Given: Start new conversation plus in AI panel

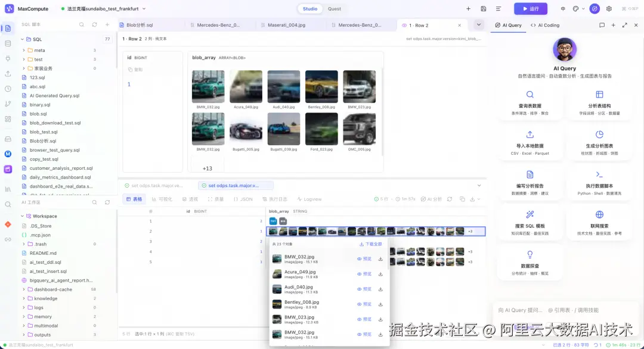Looking at the screenshot, I should pos(613,25).
